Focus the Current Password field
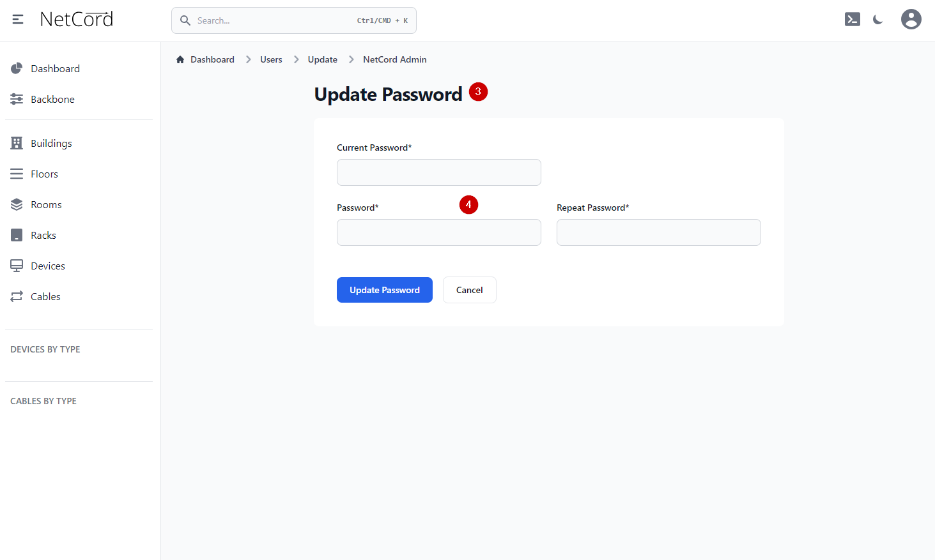Image resolution: width=935 pixels, height=560 pixels. click(438, 172)
